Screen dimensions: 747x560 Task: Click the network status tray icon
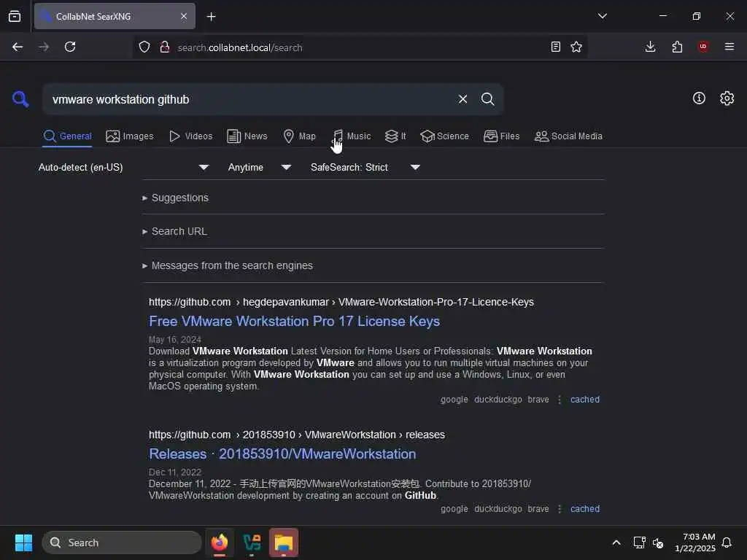click(x=639, y=542)
